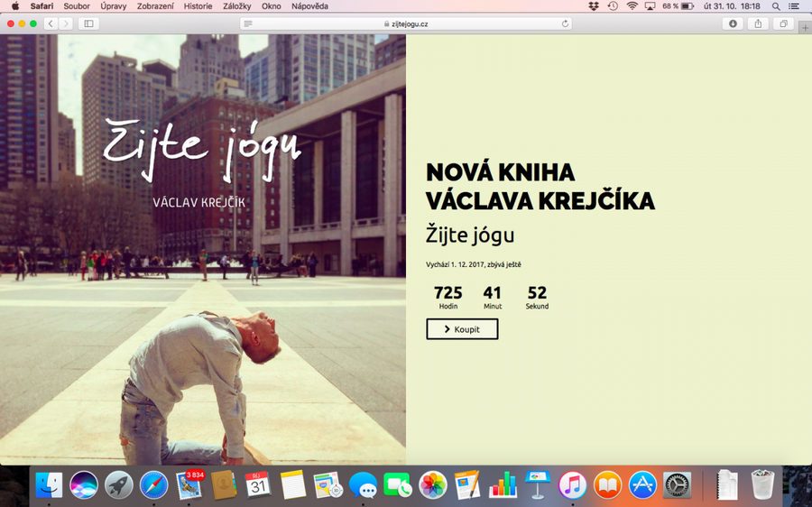812x507 pixels.
Task: Click the battery status indicator
Action: [x=678, y=6]
